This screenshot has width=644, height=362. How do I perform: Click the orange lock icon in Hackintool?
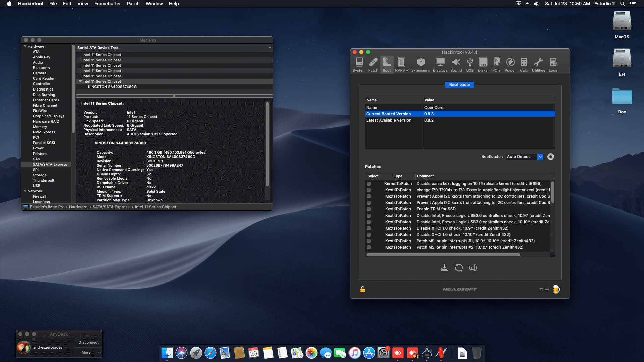pos(363,289)
